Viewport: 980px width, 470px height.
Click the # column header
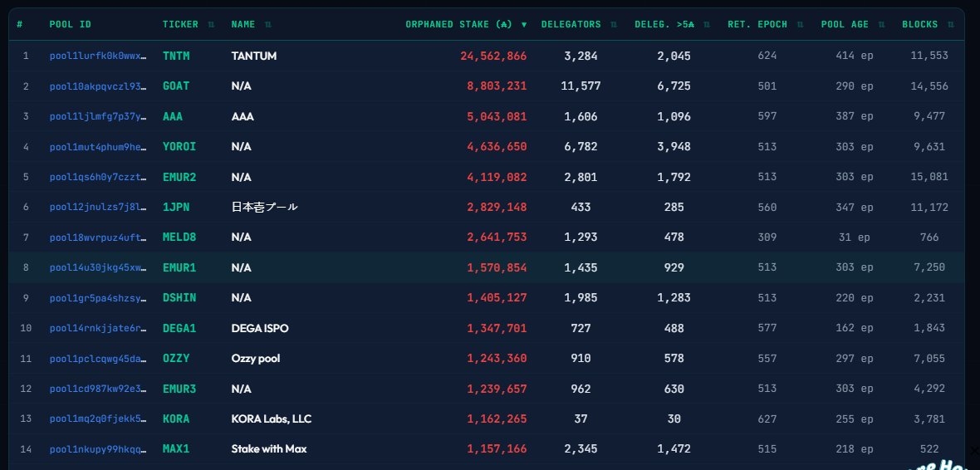pos(20,24)
